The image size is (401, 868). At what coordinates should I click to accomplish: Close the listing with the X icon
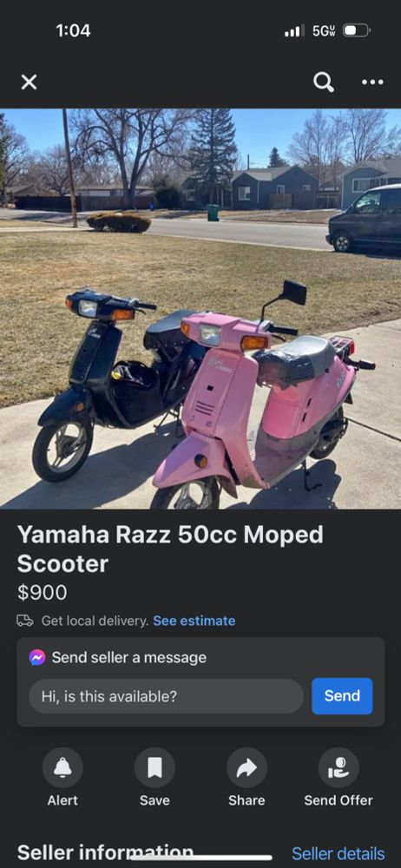click(29, 82)
